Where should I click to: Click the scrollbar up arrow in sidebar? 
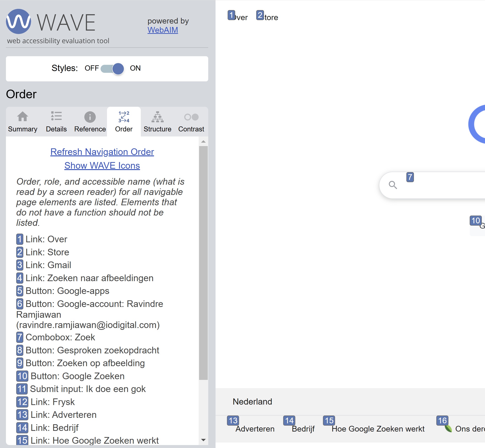click(x=203, y=141)
